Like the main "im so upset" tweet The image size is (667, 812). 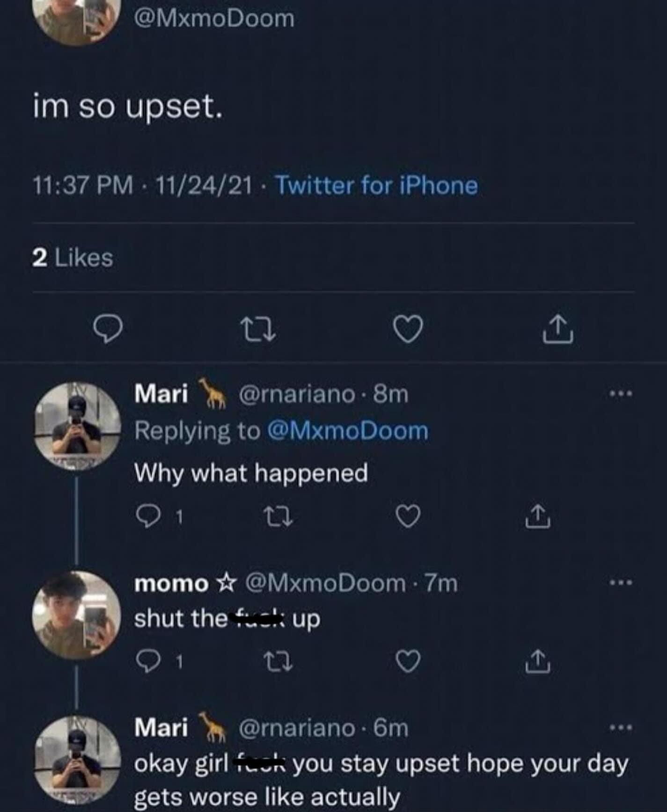(x=408, y=329)
